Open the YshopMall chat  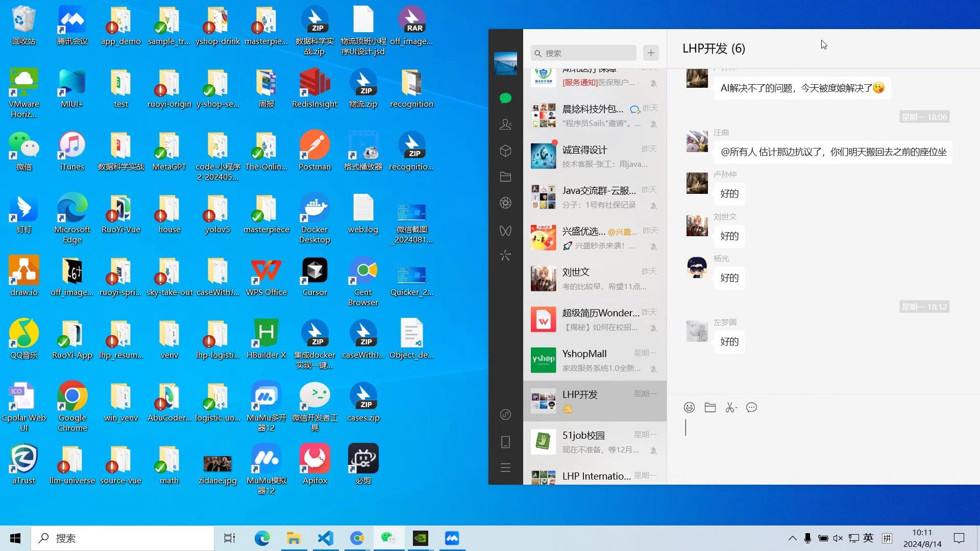[595, 360]
